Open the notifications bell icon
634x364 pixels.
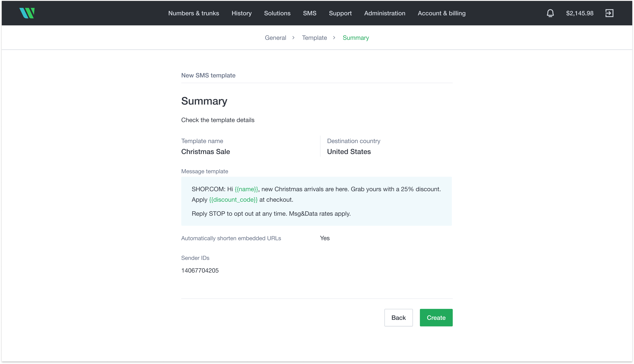coord(550,13)
